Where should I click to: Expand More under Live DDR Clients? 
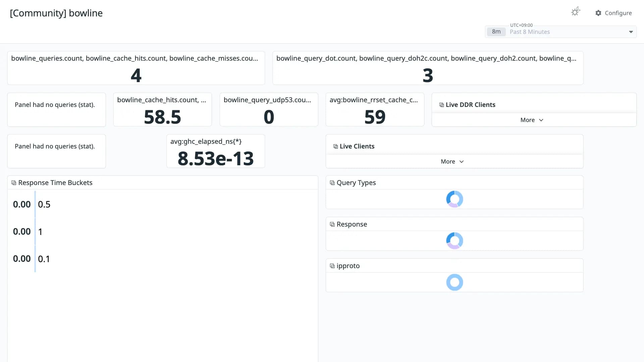click(x=532, y=120)
